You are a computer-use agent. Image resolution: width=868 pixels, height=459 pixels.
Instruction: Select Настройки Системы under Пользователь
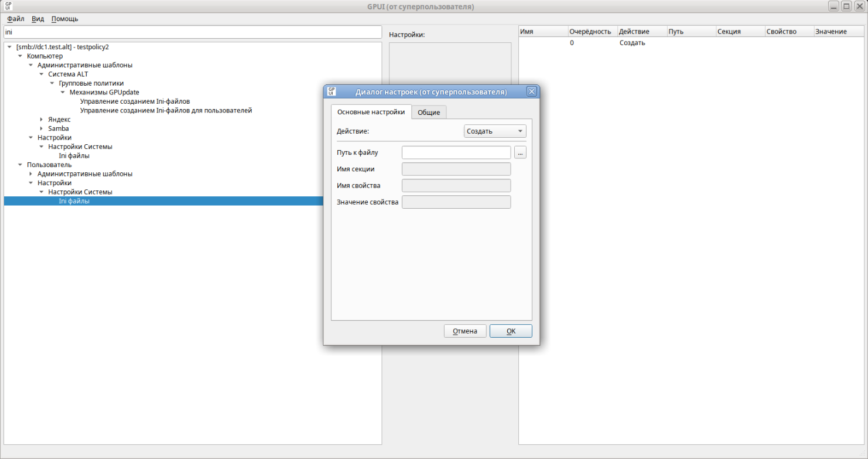[80, 192]
